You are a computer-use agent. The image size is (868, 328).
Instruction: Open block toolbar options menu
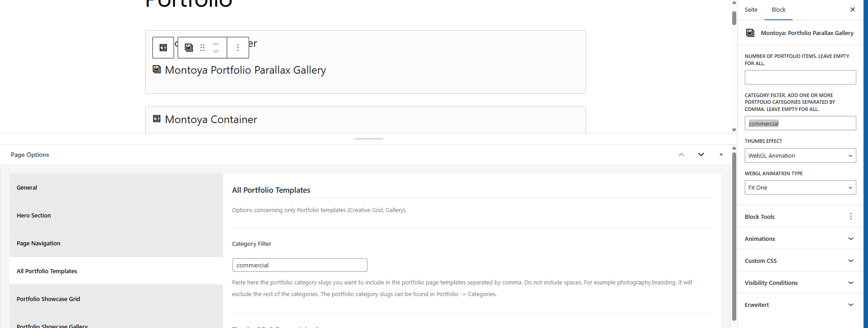(x=238, y=48)
